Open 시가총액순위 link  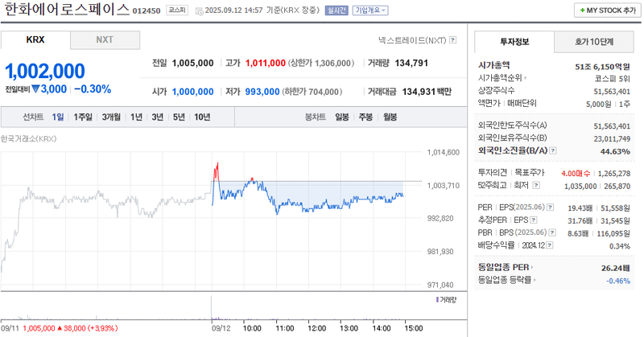coord(502,77)
